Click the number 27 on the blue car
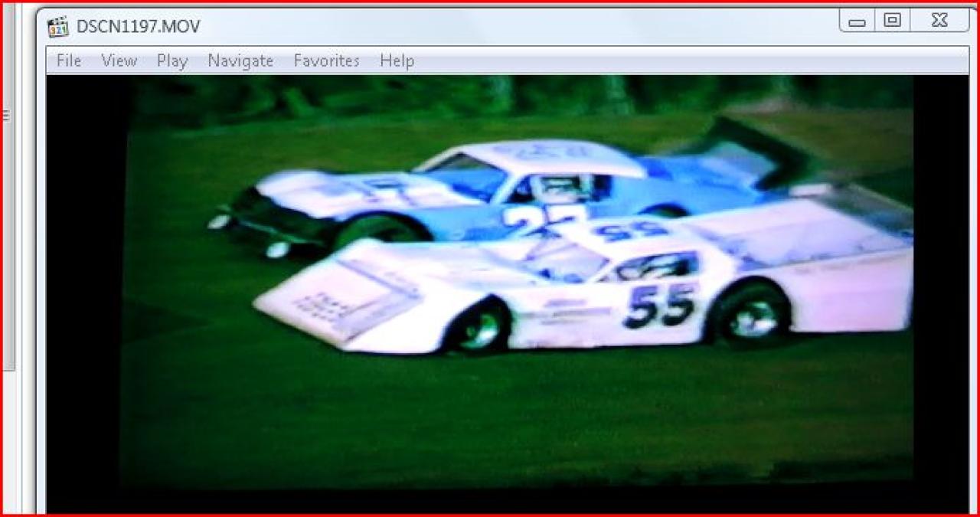980x517 pixels. click(x=536, y=218)
